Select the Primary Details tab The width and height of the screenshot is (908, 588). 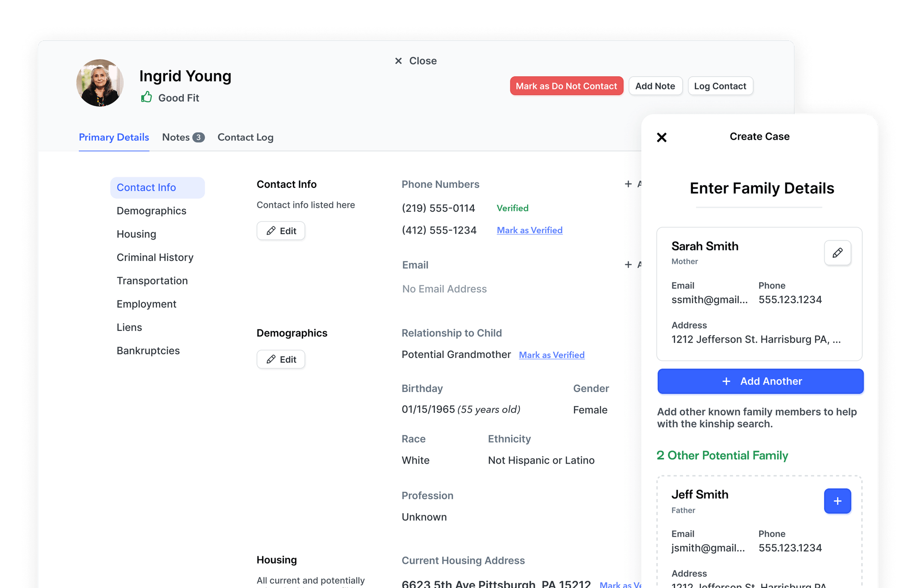coord(113,137)
